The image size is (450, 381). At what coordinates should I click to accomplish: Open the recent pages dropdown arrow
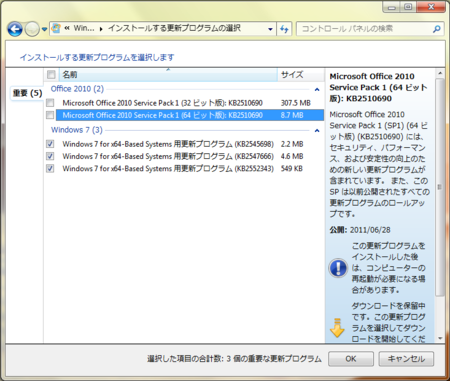(x=44, y=29)
